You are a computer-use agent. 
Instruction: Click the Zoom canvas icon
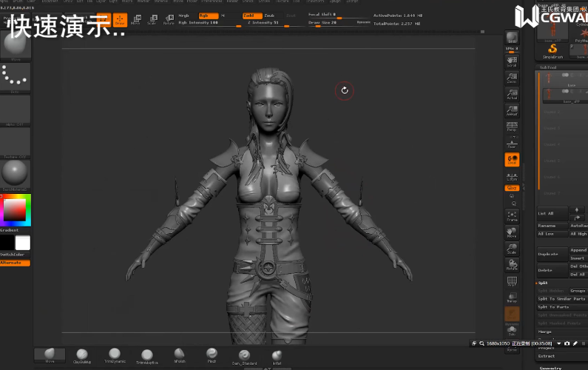point(511,77)
